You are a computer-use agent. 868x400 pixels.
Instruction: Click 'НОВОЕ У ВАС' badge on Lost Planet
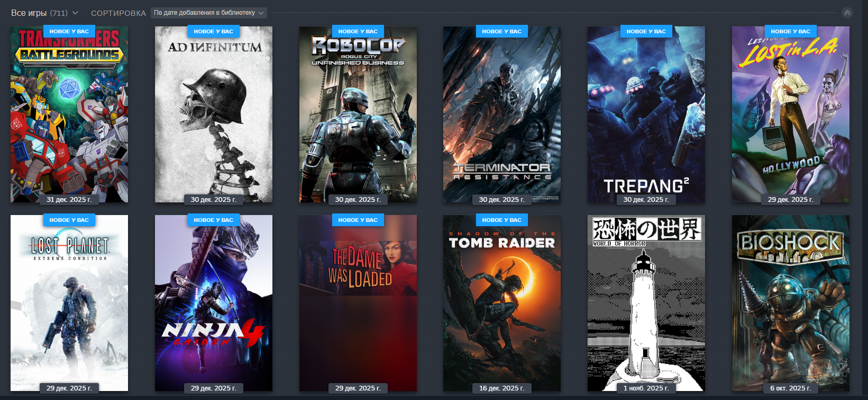click(69, 220)
